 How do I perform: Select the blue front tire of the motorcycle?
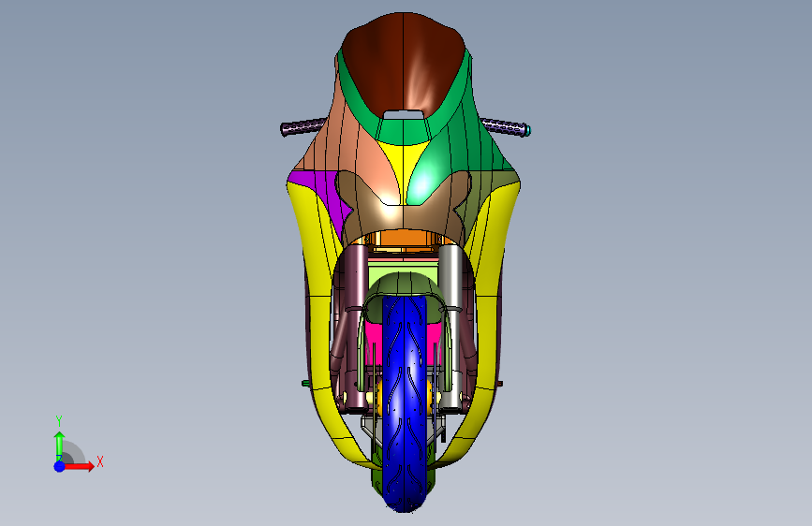pos(405,403)
